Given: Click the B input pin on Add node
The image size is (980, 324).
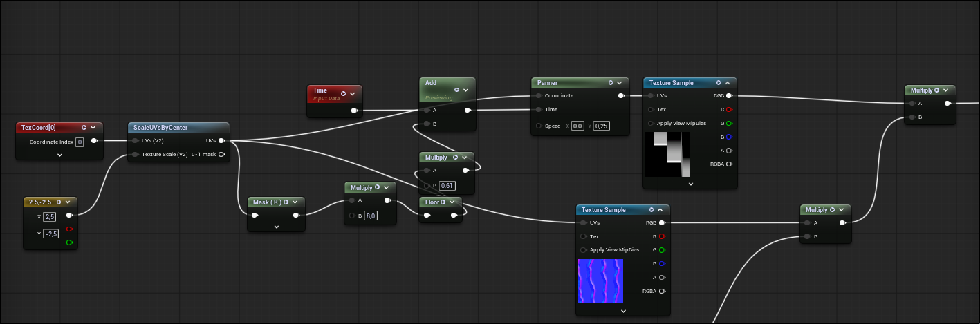Looking at the screenshot, I should (x=426, y=124).
